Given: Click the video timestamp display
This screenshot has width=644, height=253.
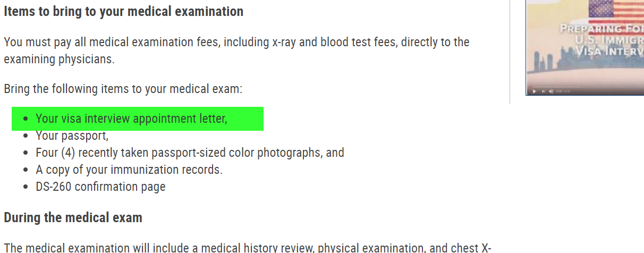Looking at the screenshot, I should point(563,91).
